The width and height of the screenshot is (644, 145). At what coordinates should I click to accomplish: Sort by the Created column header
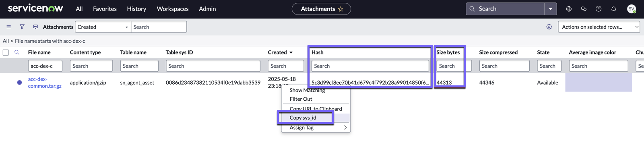pos(277,52)
